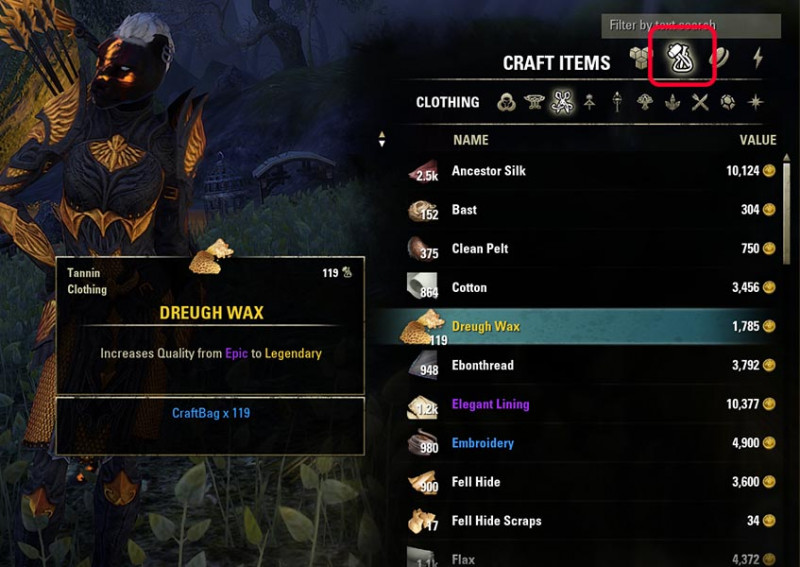Select the crossed fork and knife provisioning filter
This screenshot has width=800, height=567.
pyautogui.click(x=701, y=102)
